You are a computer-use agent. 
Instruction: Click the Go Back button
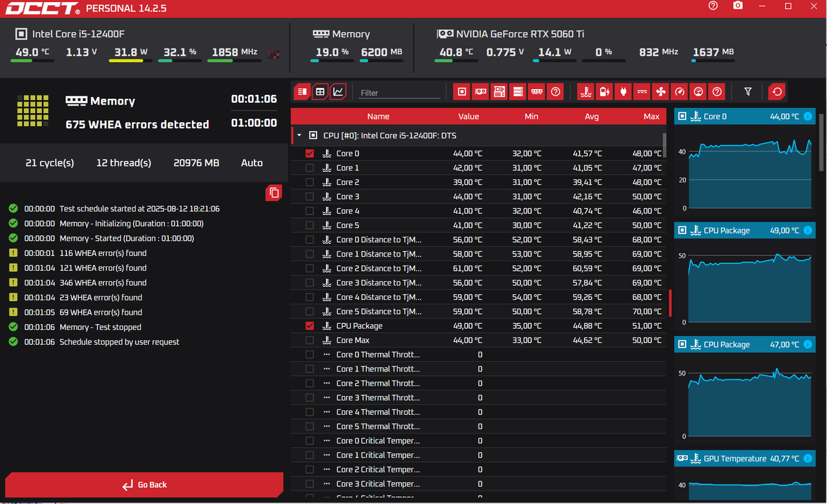click(x=144, y=485)
